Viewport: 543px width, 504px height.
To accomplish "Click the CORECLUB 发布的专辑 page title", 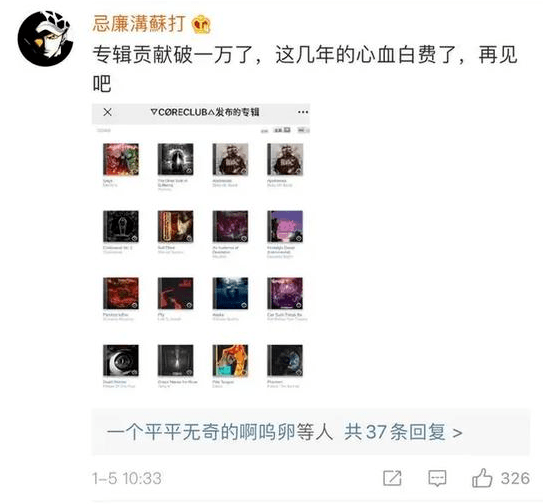I will [205, 112].
